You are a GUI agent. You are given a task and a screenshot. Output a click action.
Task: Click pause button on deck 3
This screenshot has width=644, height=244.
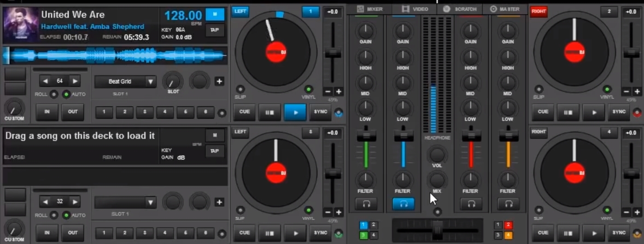tap(269, 233)
